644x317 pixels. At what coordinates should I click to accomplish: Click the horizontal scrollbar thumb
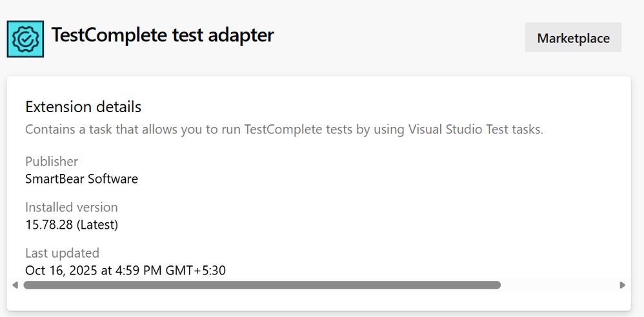(261, 285)
